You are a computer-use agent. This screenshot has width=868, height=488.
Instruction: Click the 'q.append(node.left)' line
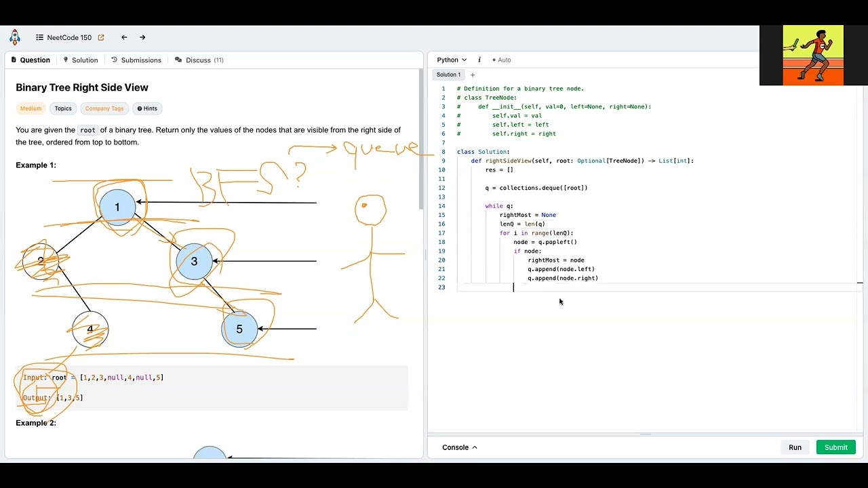(561, 269)
